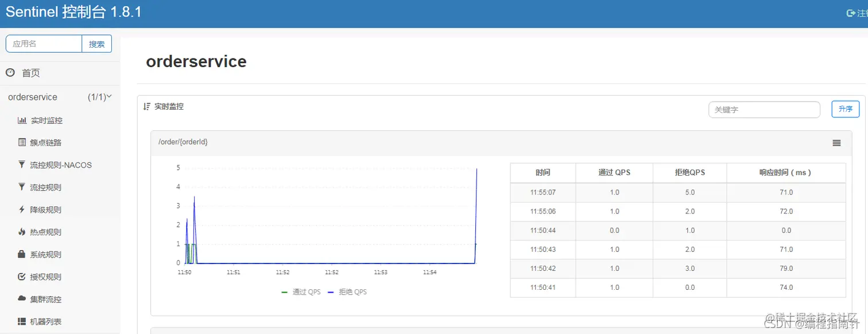This screenshot has height=334, width=868.
Task: Click the 升序 sort button
Action: click(x=846, y=109)
